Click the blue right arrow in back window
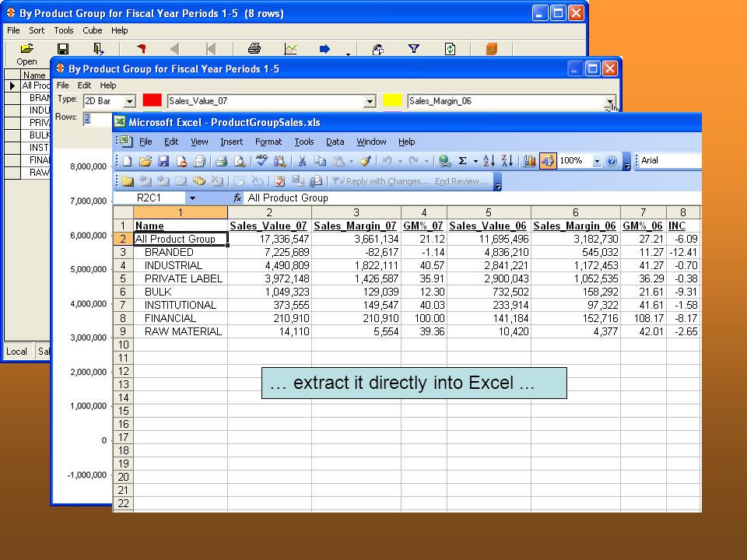This screenshot has width=747, height=560. click(x=325, y=48)
